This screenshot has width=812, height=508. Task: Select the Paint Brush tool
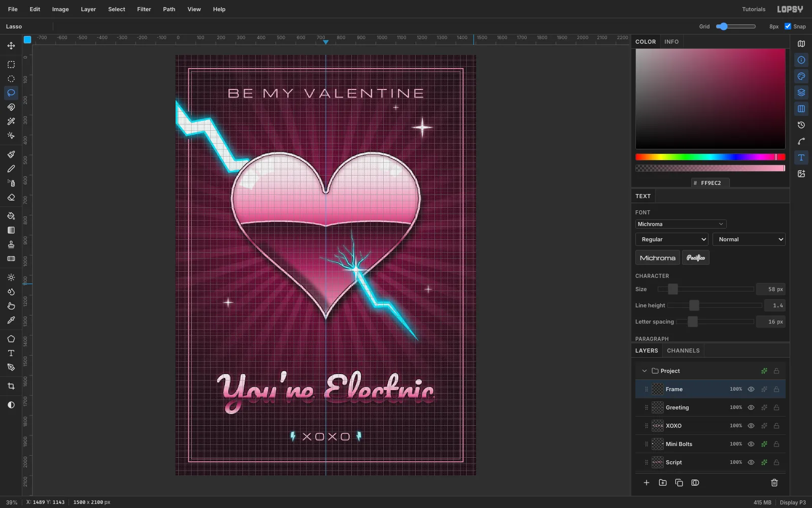(11, 154)
